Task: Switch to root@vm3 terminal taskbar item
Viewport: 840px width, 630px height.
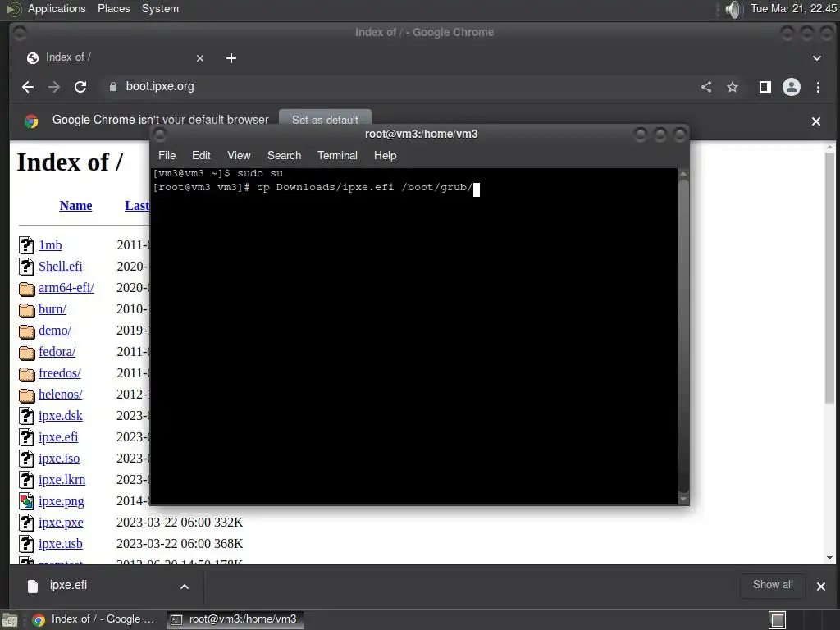Action: coord(234,620)
